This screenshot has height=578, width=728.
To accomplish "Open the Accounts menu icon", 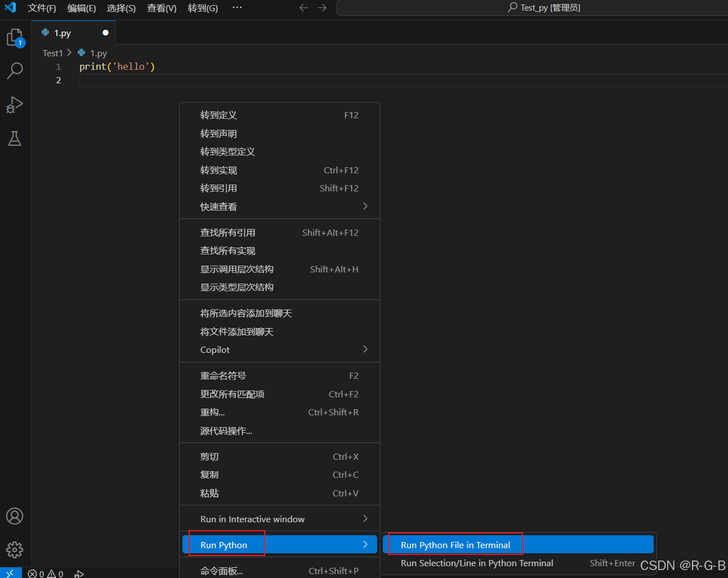I will click(15, 516).
